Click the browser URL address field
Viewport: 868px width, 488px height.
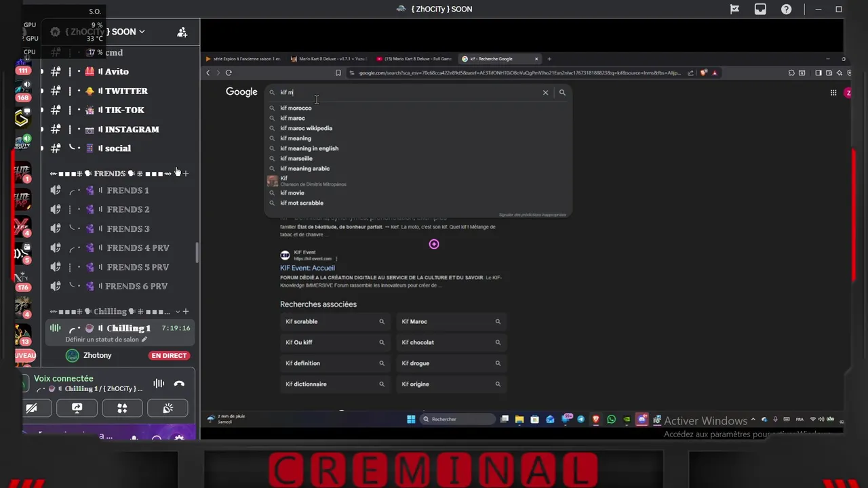pyautogui.click(x=519, y=73)
